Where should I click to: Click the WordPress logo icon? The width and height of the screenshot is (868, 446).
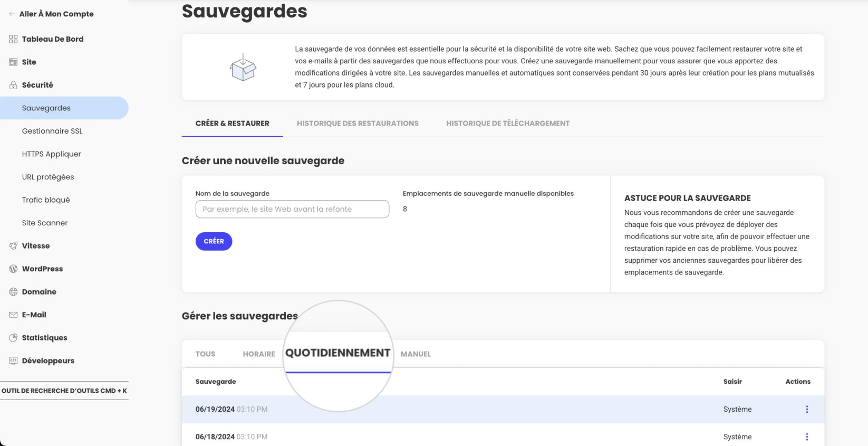[x=13, y=269]
